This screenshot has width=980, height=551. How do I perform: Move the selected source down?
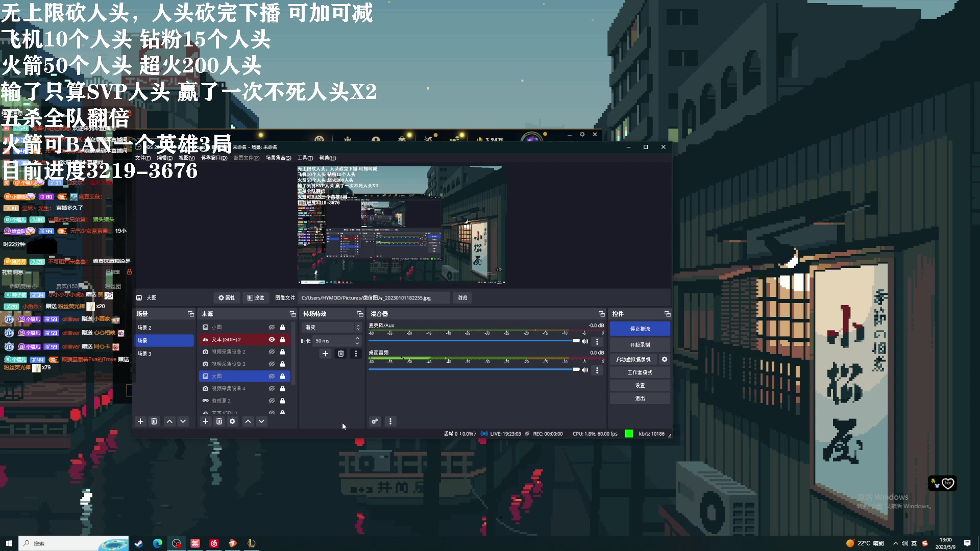(x=261, y=421)
